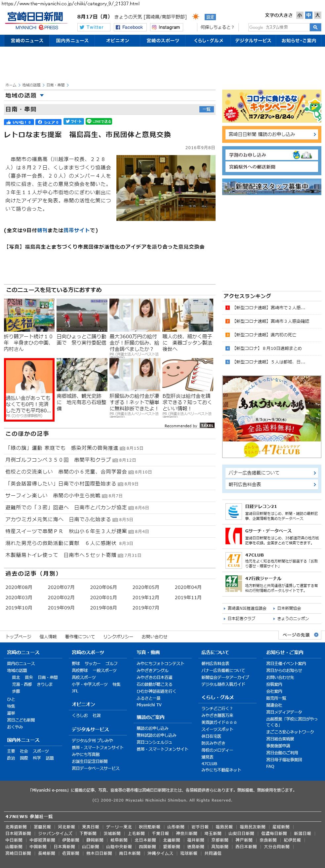Click the 携帯サイト link in article
Image resolution: width=325 pixels, height=868 pixels.
(76, 230)
